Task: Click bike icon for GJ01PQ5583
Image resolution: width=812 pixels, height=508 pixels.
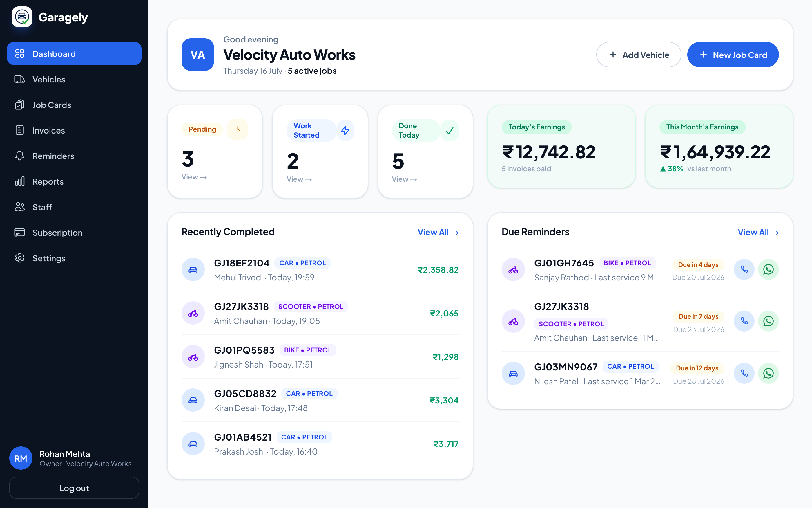Action: pyautogui.click(x=193, y=356)
